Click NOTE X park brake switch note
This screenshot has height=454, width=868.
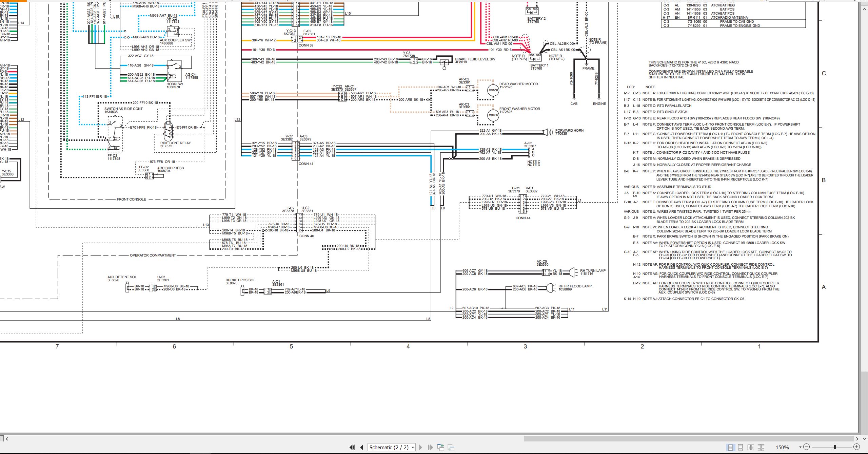[715, 237]
